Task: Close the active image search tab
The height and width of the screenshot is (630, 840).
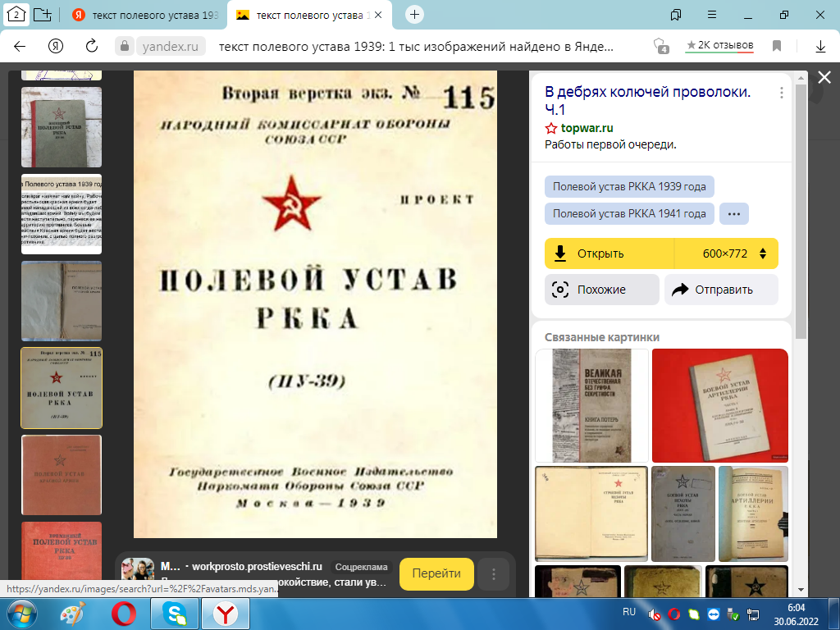Action: pos(377,15)
